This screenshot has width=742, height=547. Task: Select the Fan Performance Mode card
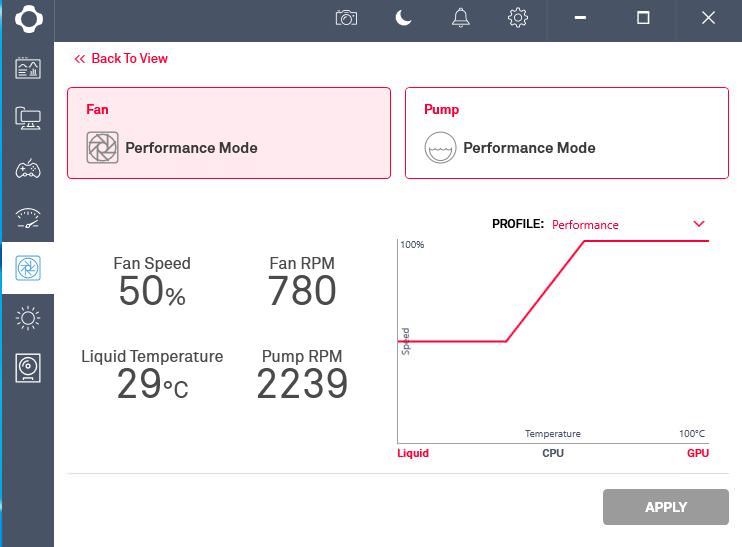click(228, 133)
